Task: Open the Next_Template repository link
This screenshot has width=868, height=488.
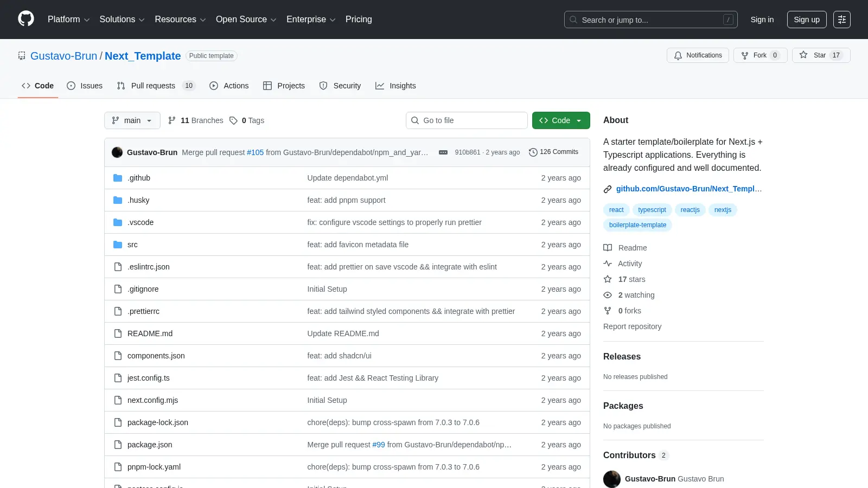Action: pyautogui.click(x=143, y=56)
